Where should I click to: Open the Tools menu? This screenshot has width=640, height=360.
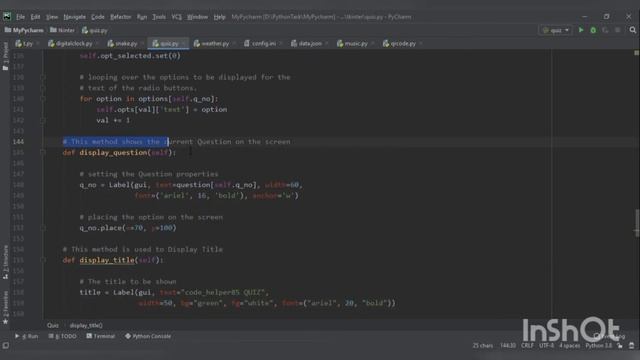coord(159,17)
